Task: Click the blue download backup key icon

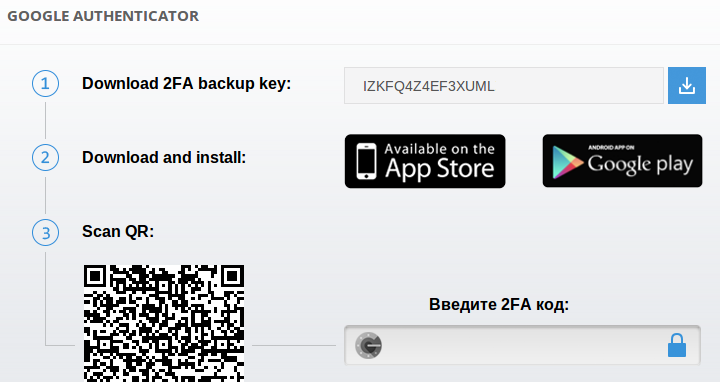Action: point(686,85)
